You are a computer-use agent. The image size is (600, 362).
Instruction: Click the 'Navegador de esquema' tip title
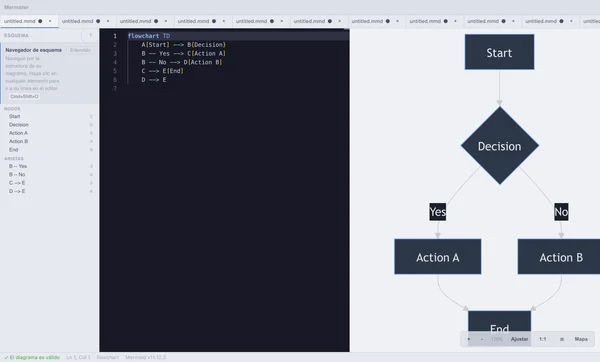[x=33, y=50]
